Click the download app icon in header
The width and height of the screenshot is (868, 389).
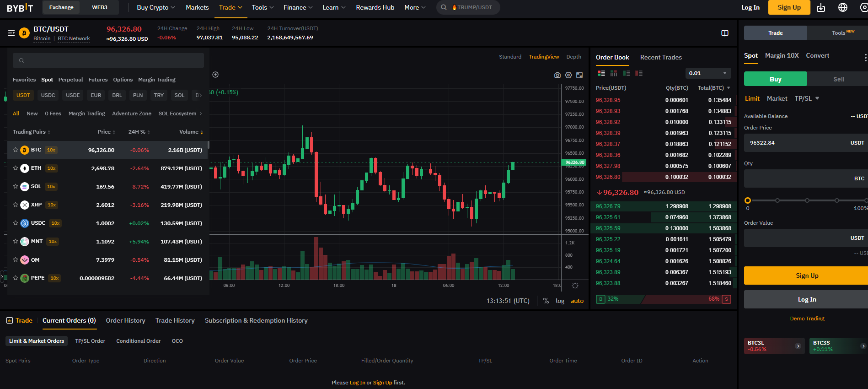coord(821,7)
